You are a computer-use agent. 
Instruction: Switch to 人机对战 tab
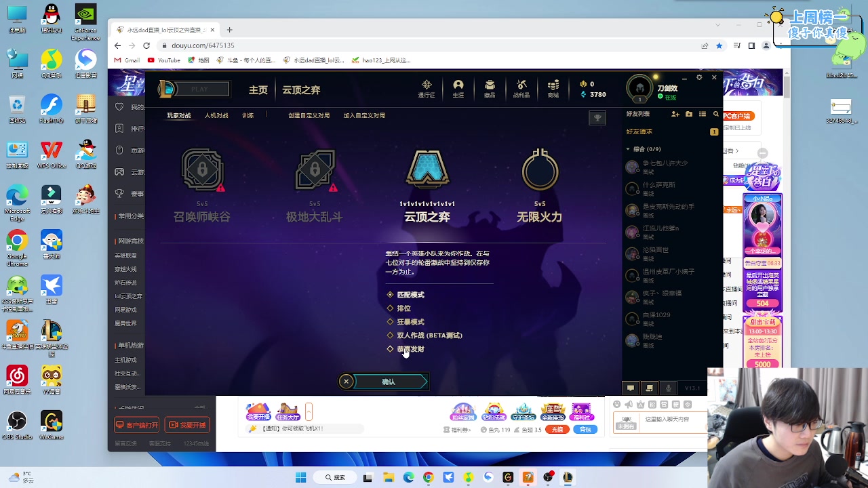216,115
